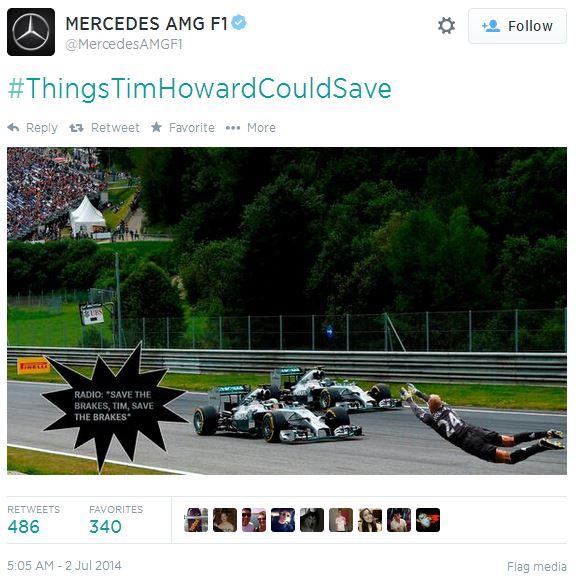Open the Mercedes logo profile avatar

pos(31,32)
